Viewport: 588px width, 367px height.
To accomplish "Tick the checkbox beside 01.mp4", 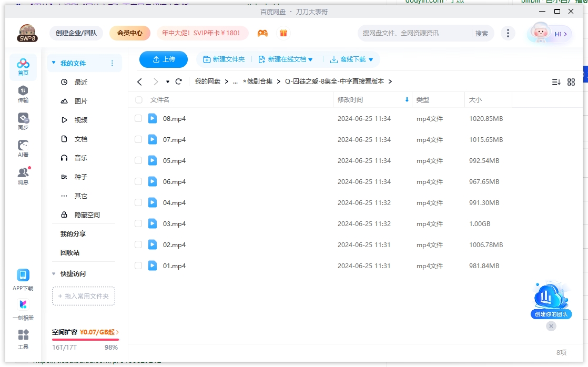I will pyautogui.click(x=138, y=266).
